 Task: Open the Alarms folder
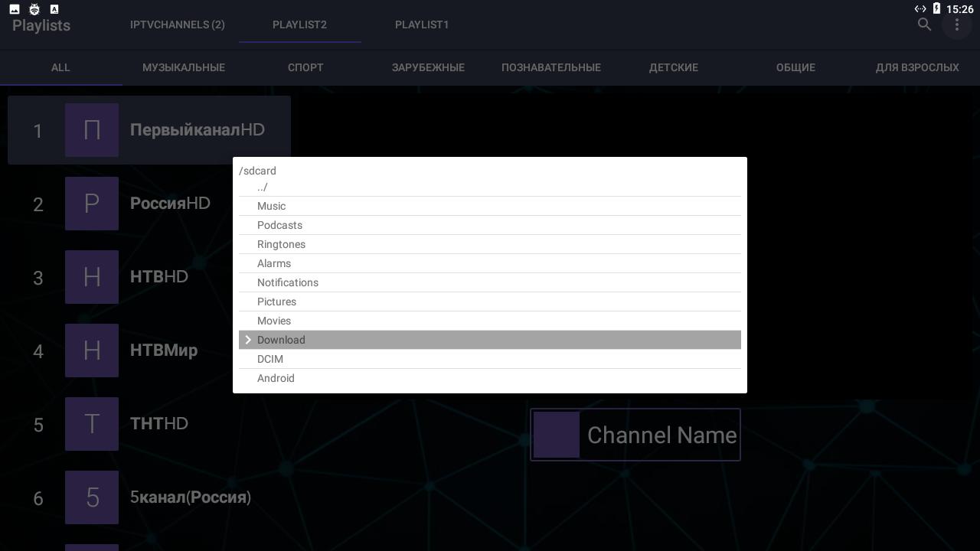(x=490, y=263)
